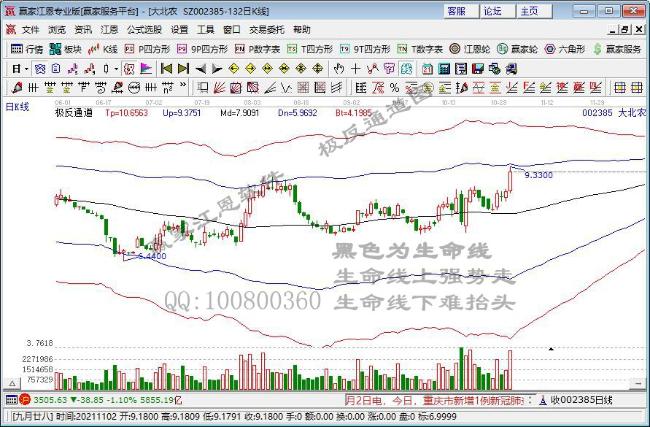Open the 9T四方形 tool
Viewport: 650px width, 427px height.
365,49
